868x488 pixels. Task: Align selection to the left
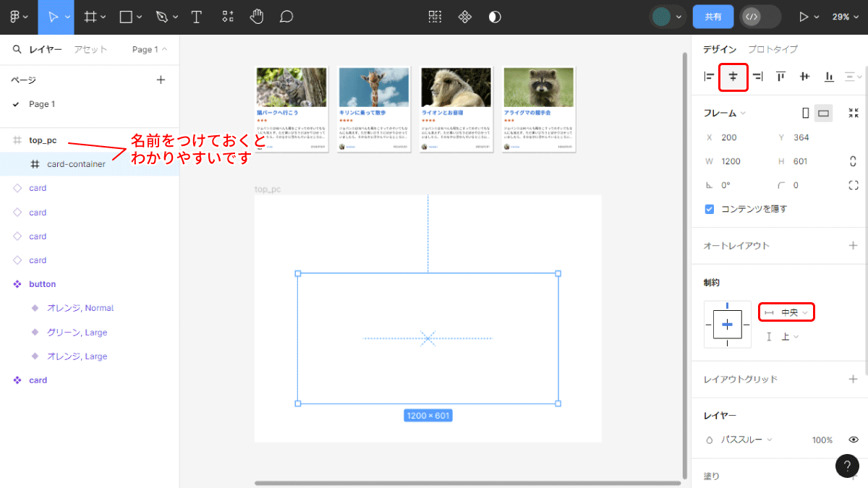pyautogui.click(x=709, y=76)
